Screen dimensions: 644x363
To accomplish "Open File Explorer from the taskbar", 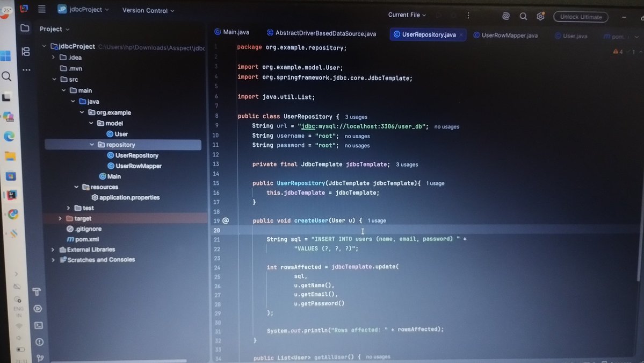I will (10, 156).
